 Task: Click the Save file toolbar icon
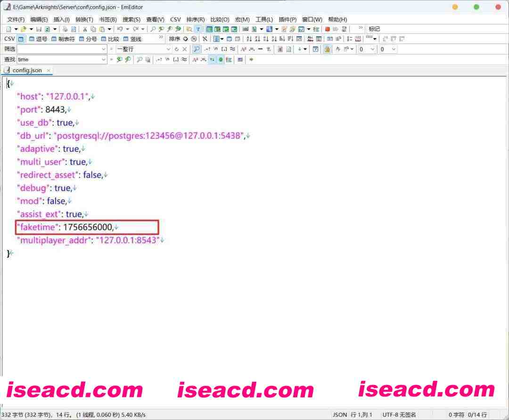coord(39,29)
